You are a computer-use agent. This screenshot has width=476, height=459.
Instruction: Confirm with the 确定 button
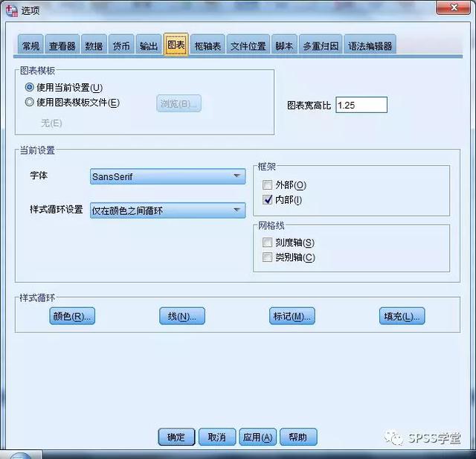click(x=176, y=437)
